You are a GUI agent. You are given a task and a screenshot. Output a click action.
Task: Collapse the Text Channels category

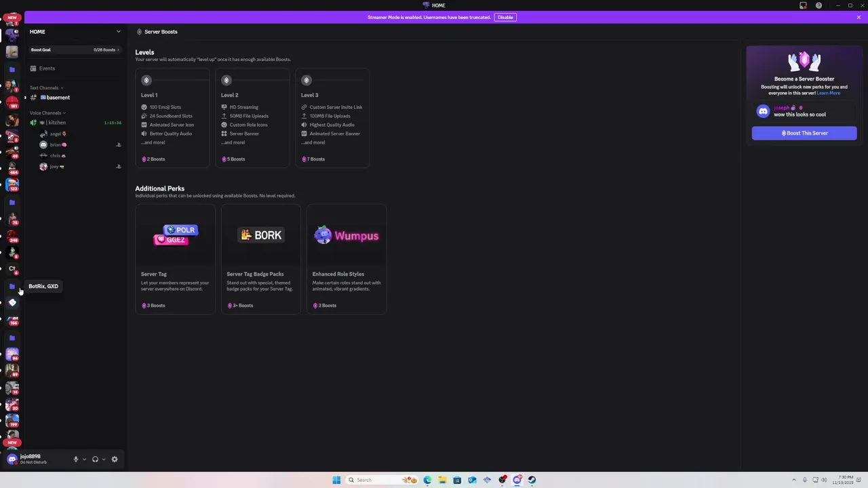(x=46, y=87)
